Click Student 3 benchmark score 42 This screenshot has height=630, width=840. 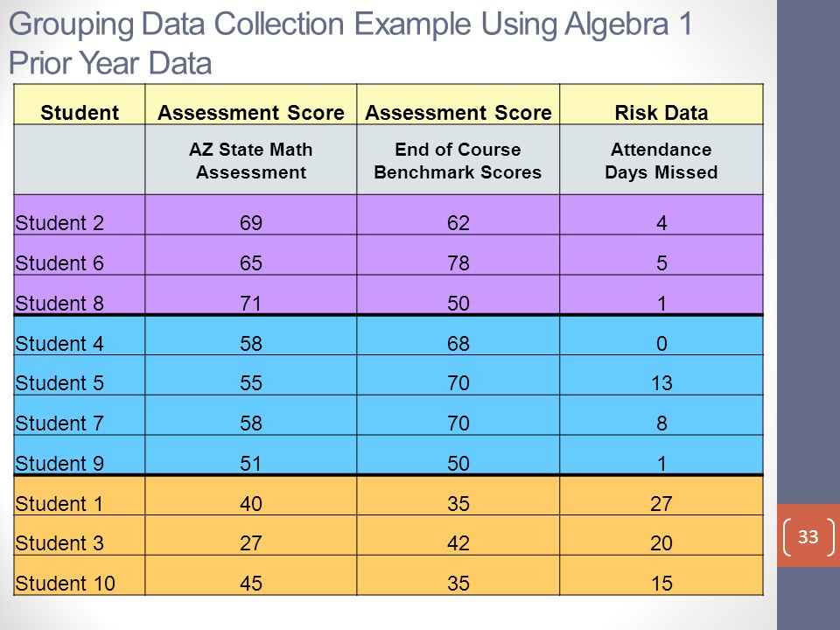click(458, 543)
